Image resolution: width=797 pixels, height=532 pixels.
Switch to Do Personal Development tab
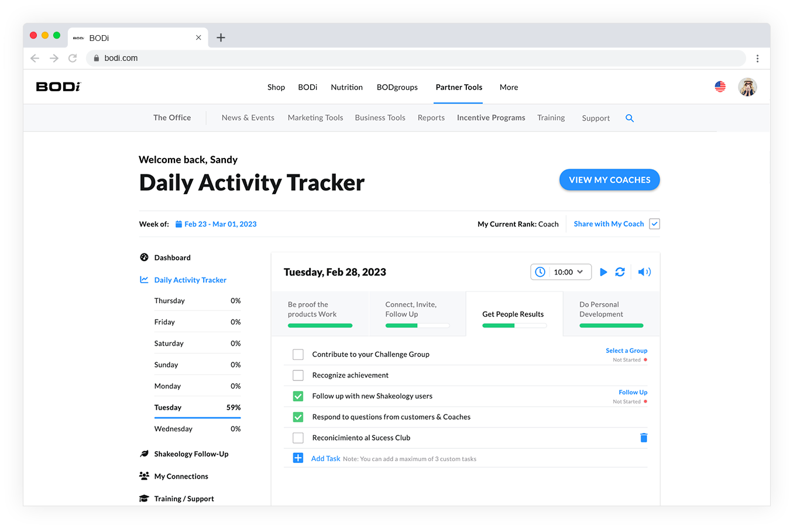pos(612,314)
